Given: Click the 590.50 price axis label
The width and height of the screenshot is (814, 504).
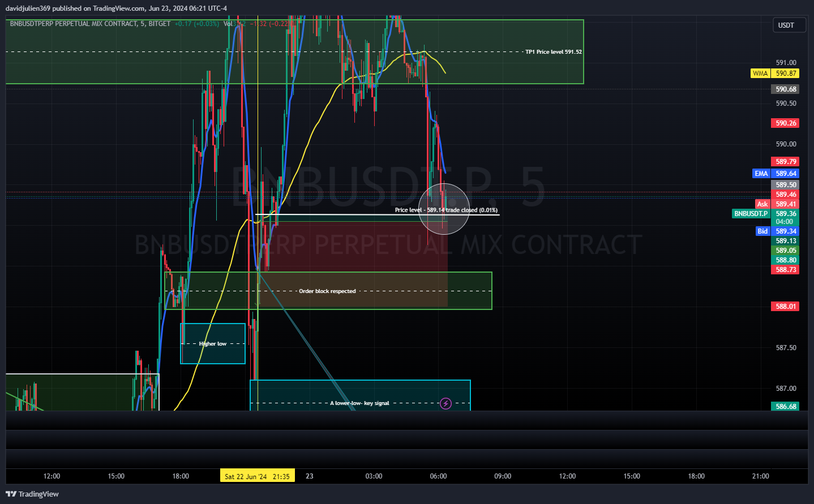Looking at the screenshot, I should coord(786,104).
